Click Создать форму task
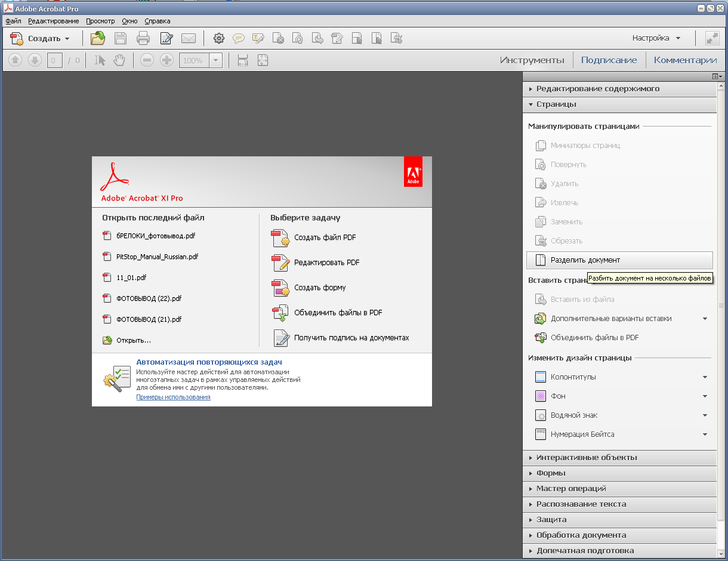728x561 pixels. click(309, 288)
